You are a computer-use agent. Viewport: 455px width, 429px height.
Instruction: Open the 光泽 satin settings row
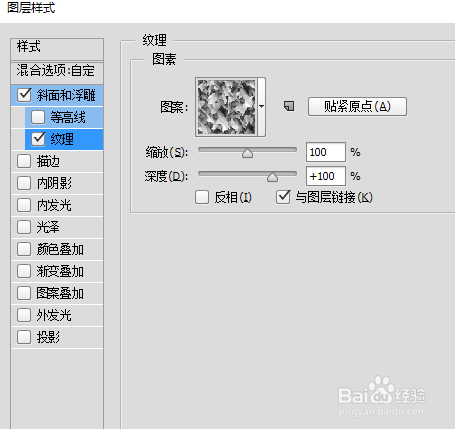(57, 227)
